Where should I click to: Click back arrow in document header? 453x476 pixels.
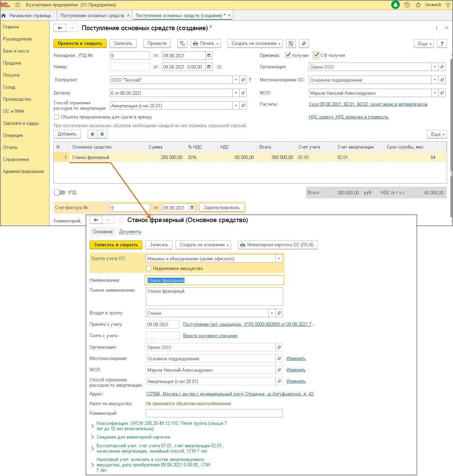pos(60,28)
